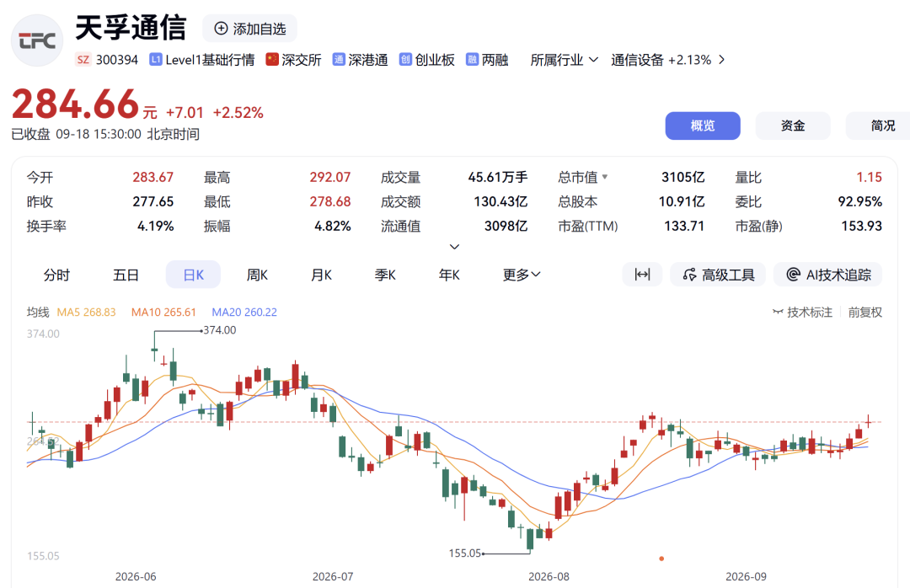The image size is (910, 588).
Task: Click the 成交量 value 45.61万手
Action: (x=498, y=177)
